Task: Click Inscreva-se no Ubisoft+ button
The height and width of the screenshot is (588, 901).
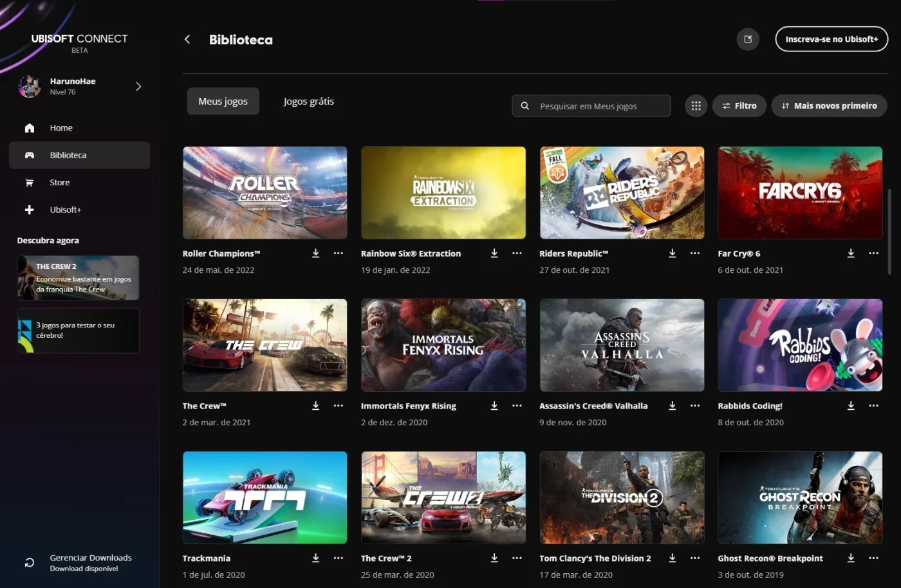Action: [831, 39]
